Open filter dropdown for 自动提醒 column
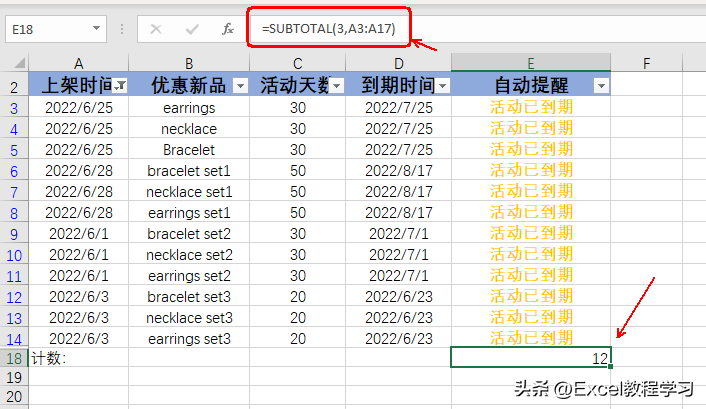 [x=602, y=86]
